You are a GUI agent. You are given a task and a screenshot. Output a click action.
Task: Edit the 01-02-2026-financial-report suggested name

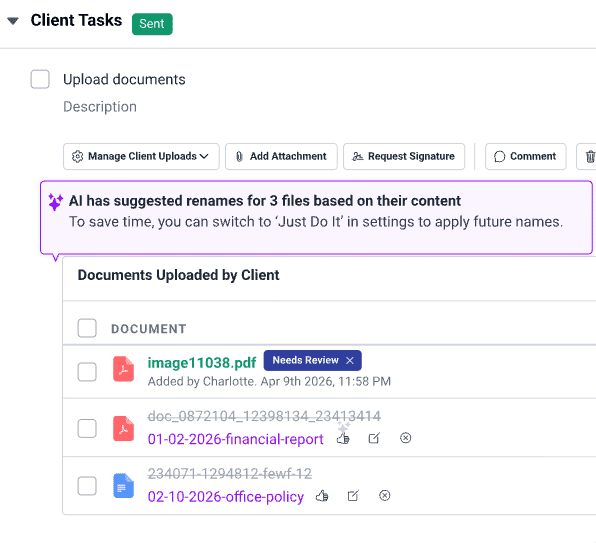(374, 438)
